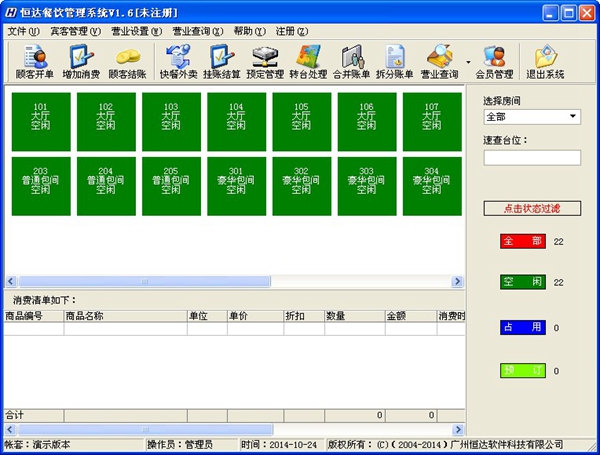Image resolution: width=600 pixels, height=455 pixels.
Task: Open the 宾客管理 menu
Action: (75, 31)
